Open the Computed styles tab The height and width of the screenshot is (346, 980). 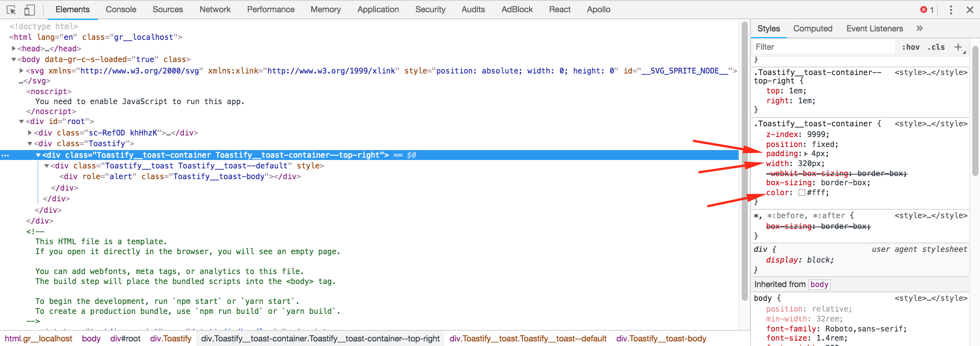click(812, 28)
